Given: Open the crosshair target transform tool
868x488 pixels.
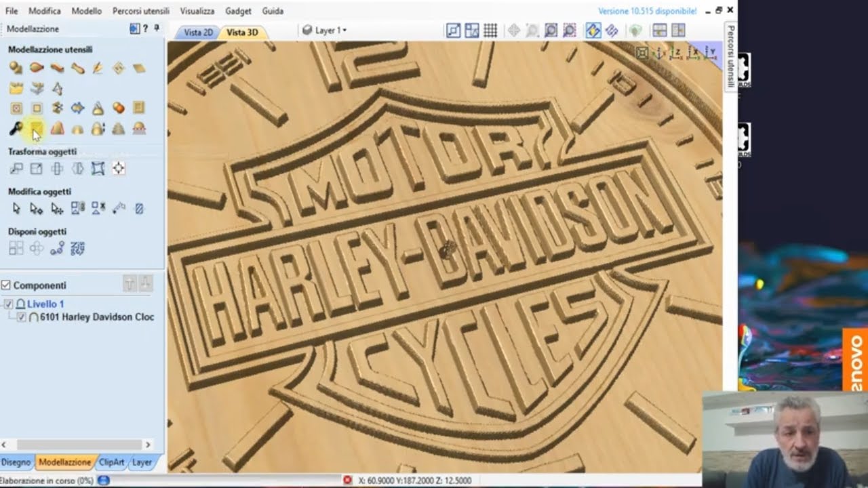Looking at the screenshot, I should 118,169.
